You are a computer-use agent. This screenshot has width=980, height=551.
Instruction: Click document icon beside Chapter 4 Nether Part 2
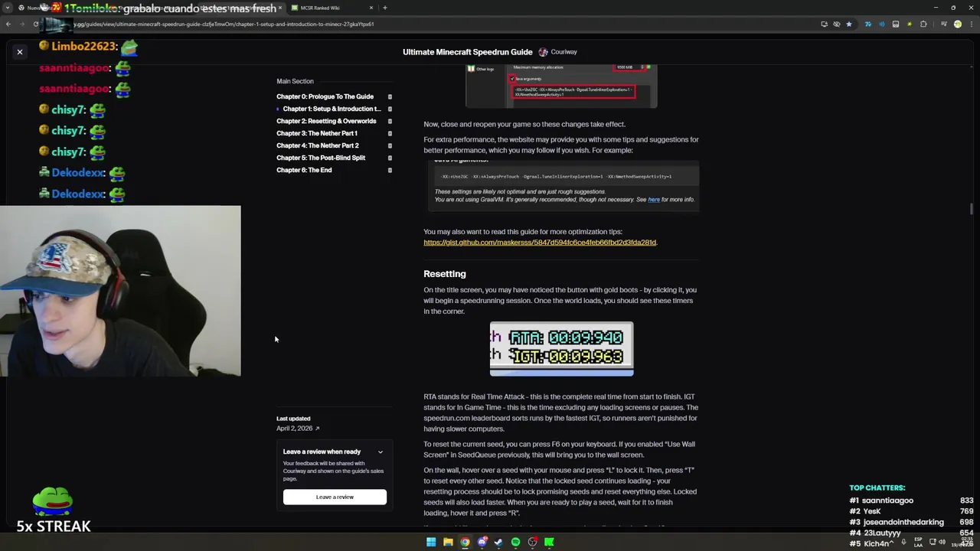(x=390, y=145)
